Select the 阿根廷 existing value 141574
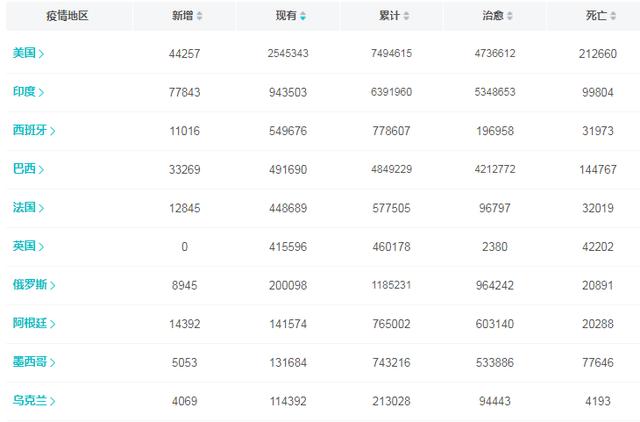 [288, 324]
